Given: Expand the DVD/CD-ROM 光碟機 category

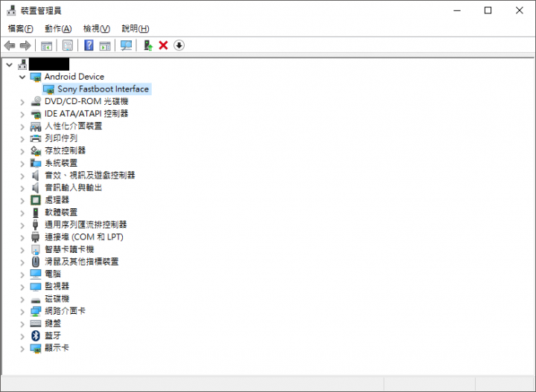Looking at the screenshot, I should click(22, 102).
